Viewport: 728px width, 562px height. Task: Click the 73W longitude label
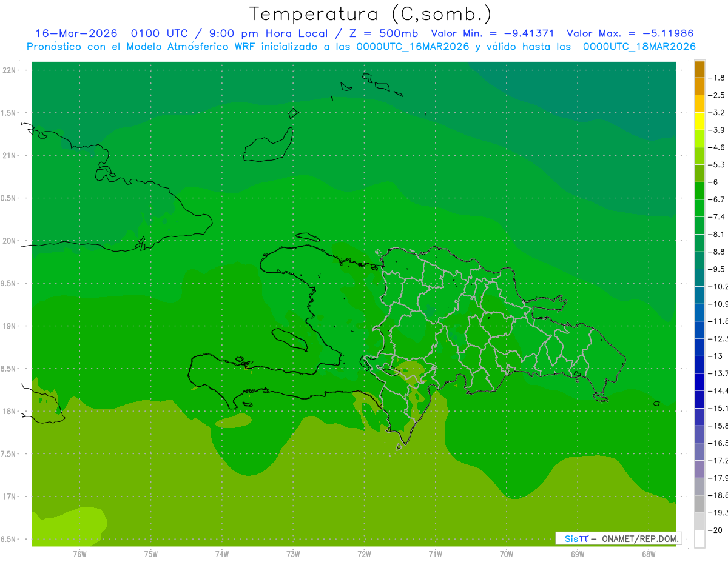pos(293,554)
